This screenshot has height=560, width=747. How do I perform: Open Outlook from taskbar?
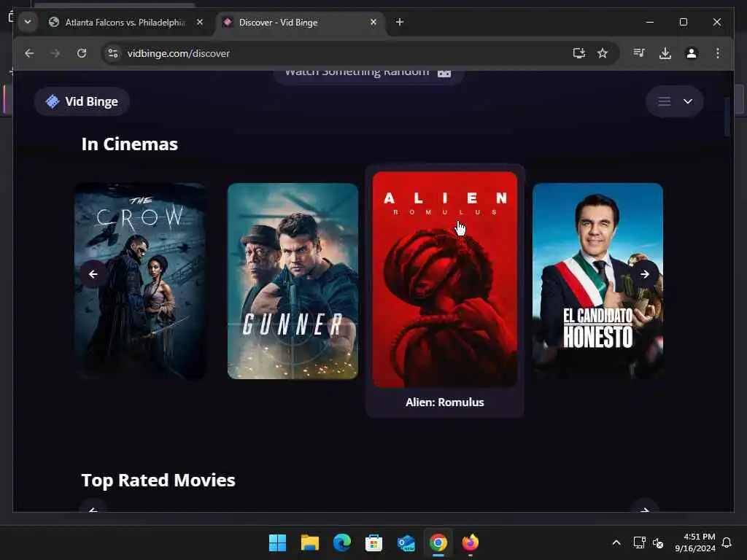[x=406, y=542]
